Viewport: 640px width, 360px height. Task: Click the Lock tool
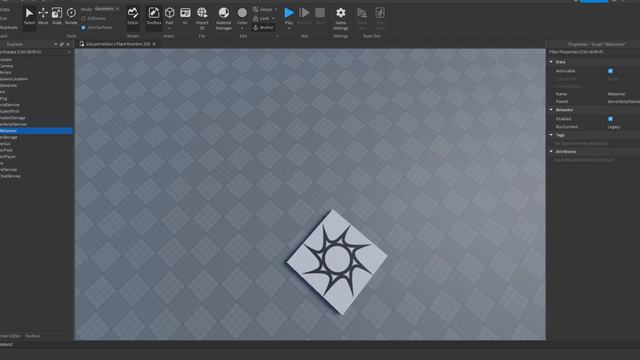pyautogui.click(x=261, y=18)
